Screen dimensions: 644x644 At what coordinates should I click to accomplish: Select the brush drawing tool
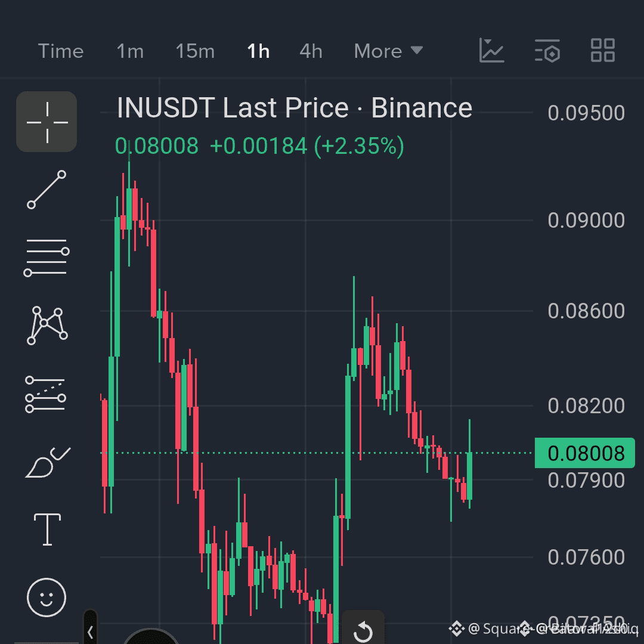pos(48,463)
